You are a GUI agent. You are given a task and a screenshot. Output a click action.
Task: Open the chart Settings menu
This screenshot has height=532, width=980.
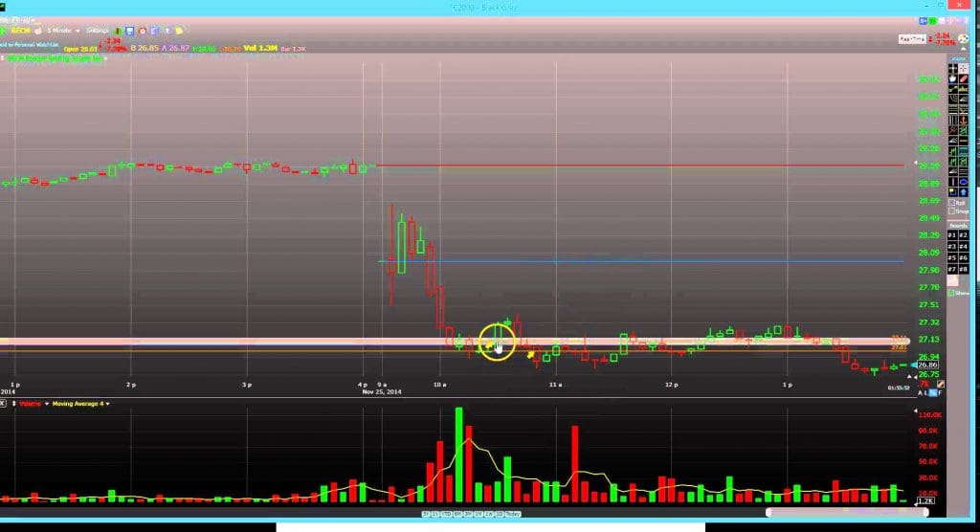(x=97, y=30)
